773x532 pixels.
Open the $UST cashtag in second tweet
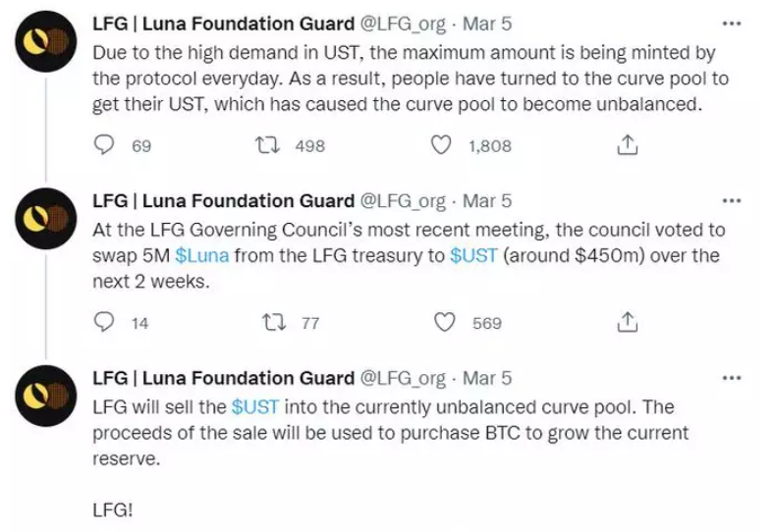(473, 255)
